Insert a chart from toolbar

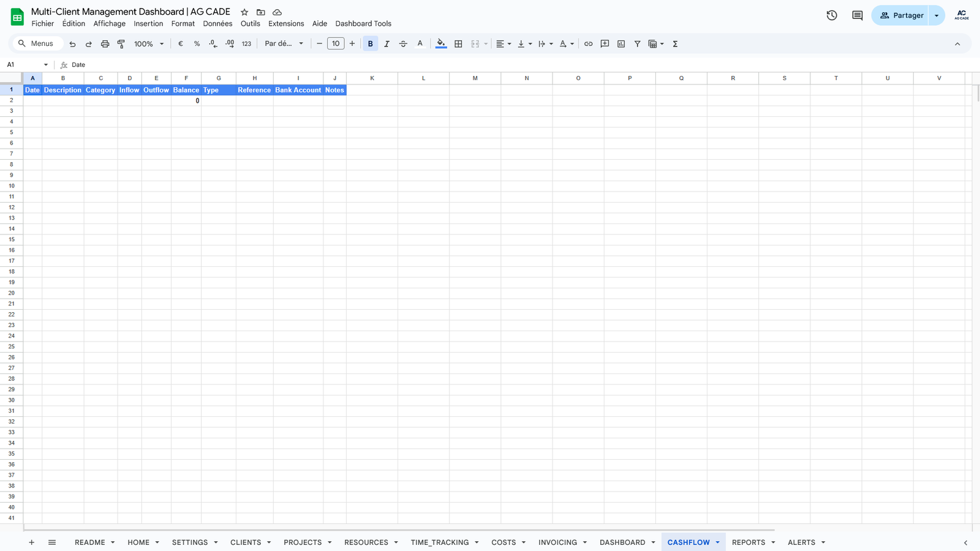621,44
